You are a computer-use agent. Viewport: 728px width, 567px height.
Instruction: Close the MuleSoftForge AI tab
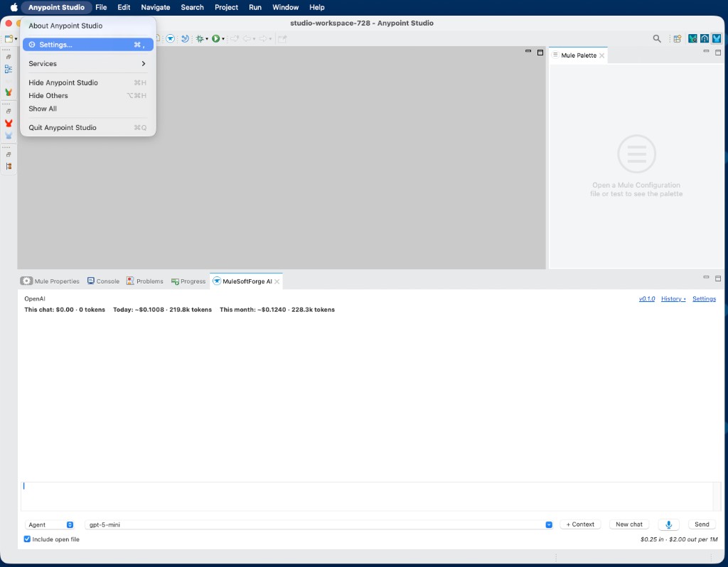point(277,281)
